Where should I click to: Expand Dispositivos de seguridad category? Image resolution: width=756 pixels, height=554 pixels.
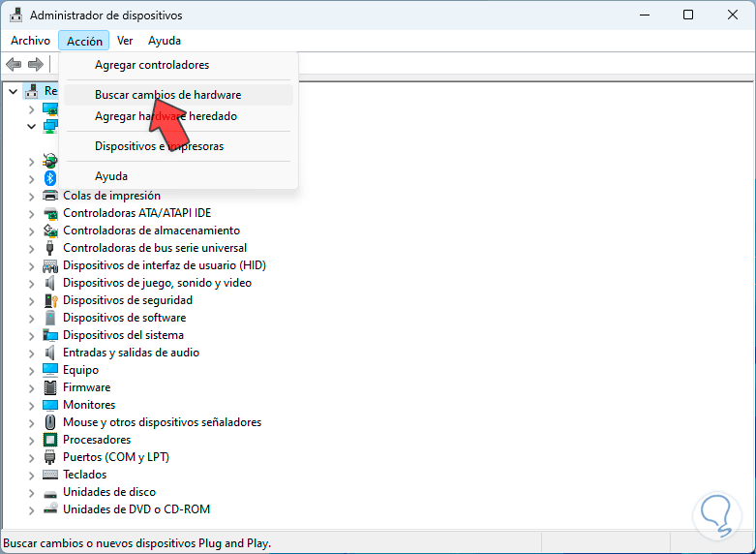(x=31, y=301)
